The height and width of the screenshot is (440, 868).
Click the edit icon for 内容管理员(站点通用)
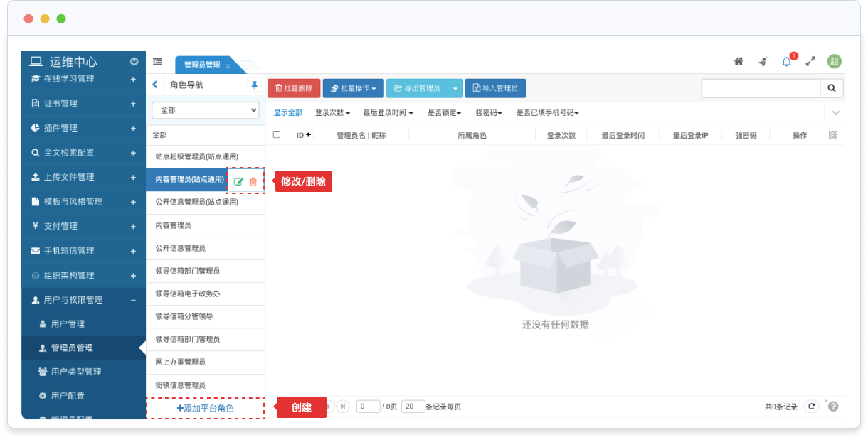238,182
